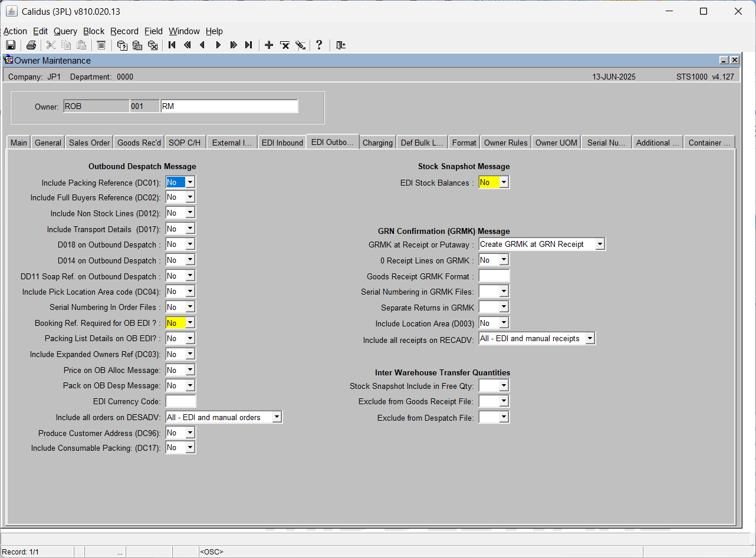Click the Enter Query database icon
The height and width of the screenshot is (558, 756).
tap(122, 45)
